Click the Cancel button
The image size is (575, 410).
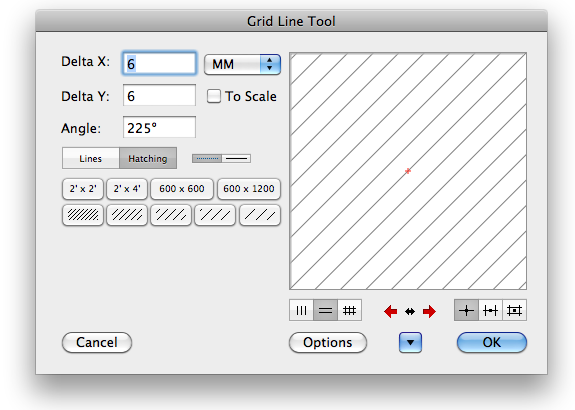97,343
